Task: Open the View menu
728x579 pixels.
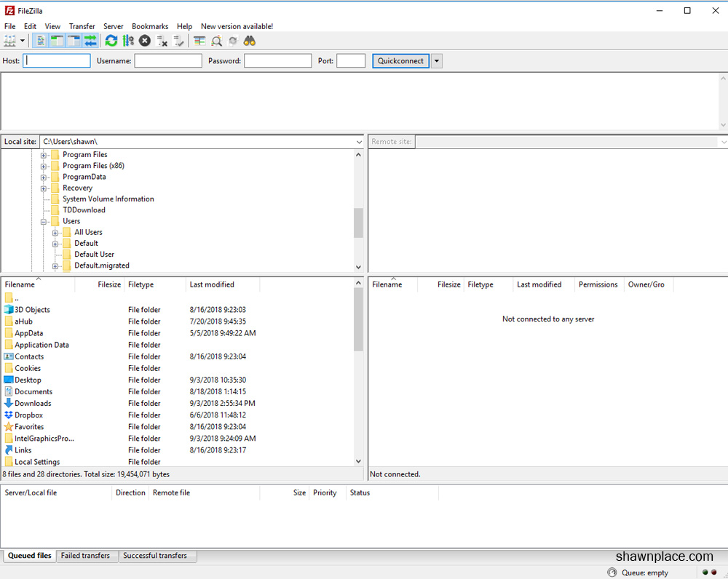Action: tap(52, 26)
